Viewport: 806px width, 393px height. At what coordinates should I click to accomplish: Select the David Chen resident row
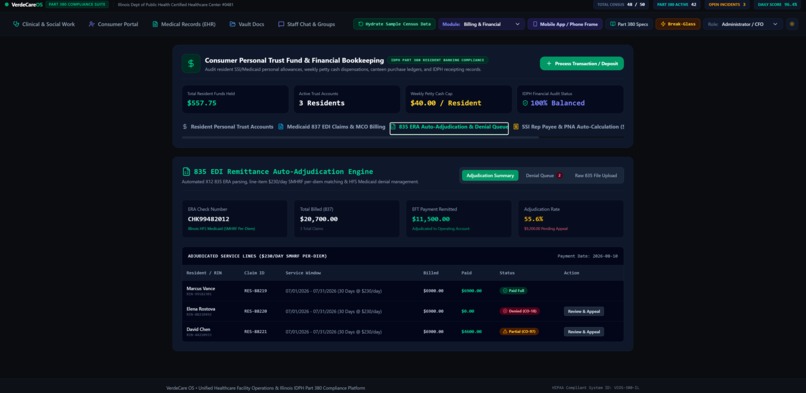pyautogui.click(x=402, y=331)
